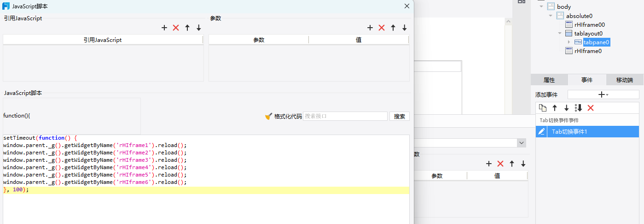This screenshot has width=644, height=224.
Task: Click the sort events icon in 事件 toolbar
Action: coord(579,108)
